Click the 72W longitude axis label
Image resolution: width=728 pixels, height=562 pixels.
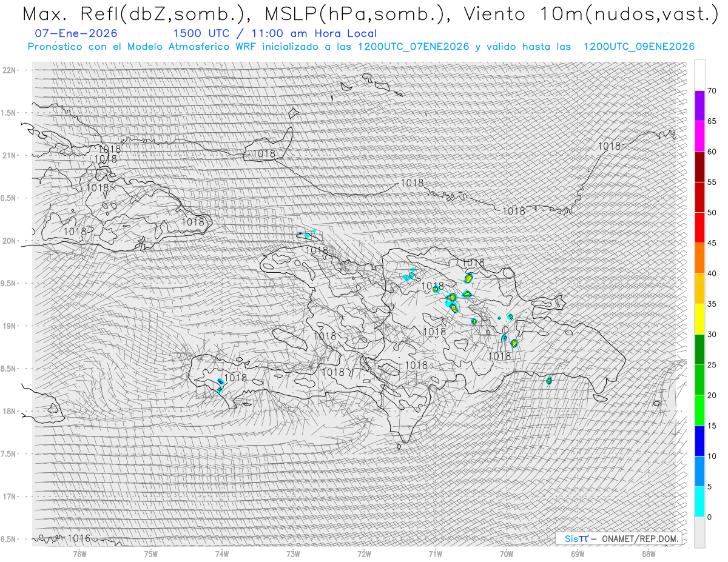click(364, 554)
